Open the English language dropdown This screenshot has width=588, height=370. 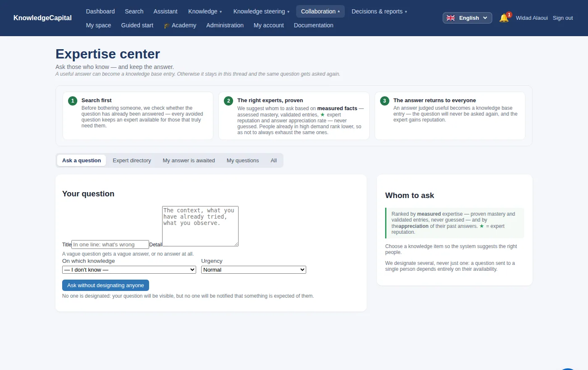point(467,18)
